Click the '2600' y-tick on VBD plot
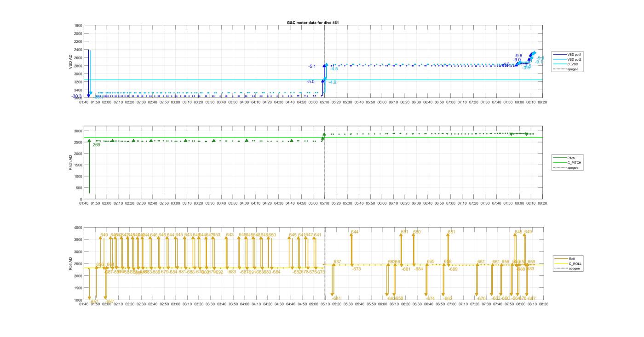 click(x=78, y=58)
